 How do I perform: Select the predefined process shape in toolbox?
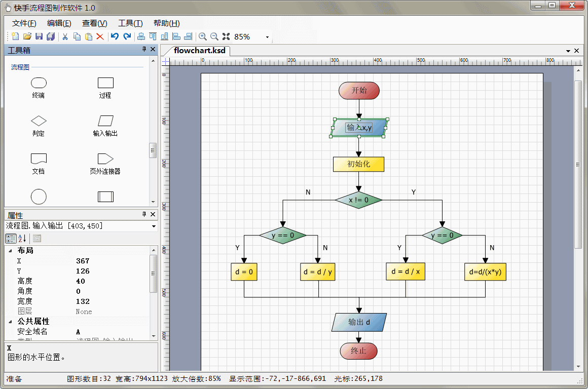click(x=105, y=197)
